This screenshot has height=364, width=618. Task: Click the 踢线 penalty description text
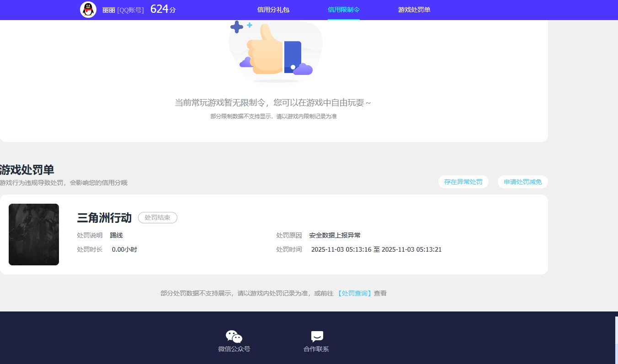(116, 235)
